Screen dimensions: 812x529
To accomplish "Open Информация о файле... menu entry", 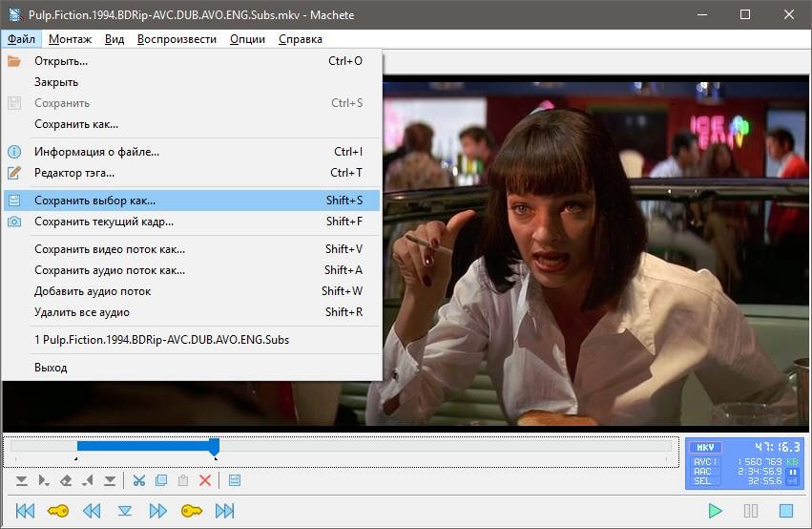I will (192, 152).
